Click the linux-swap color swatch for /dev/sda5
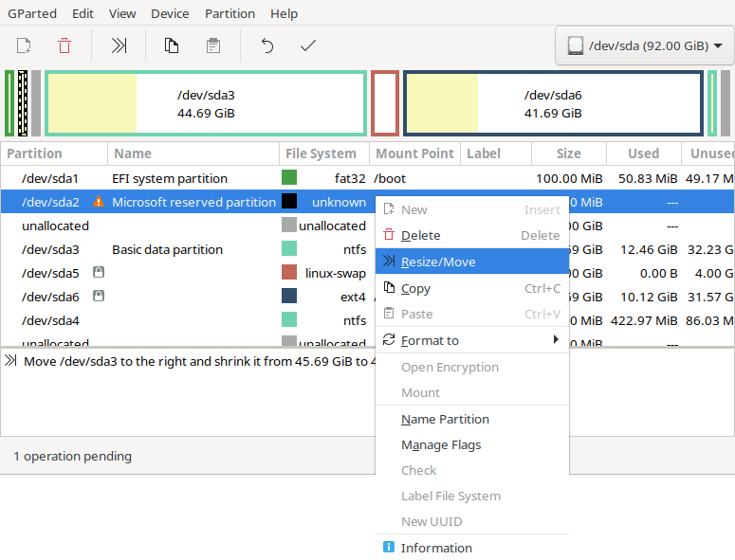The height and width of the screenshot is (560, 735). point(289,273)
